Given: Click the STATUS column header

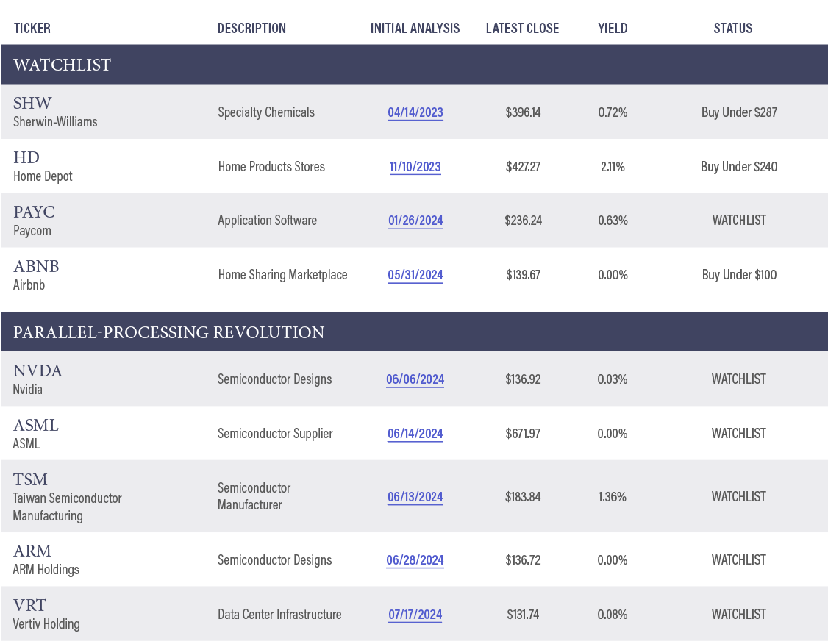Looking at the screenshot, I should click(733, 29).
